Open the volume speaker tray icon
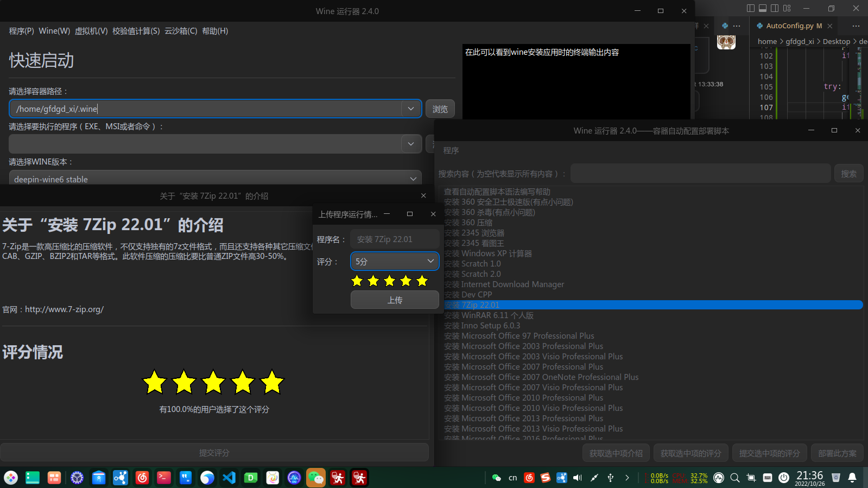868x488 pixels. 578,478
